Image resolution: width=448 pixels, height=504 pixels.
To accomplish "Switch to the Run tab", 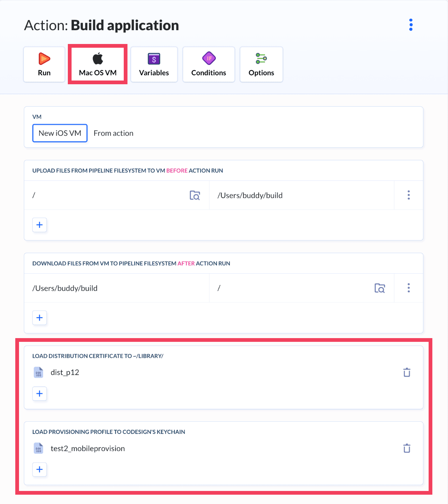I will point(44,64).
